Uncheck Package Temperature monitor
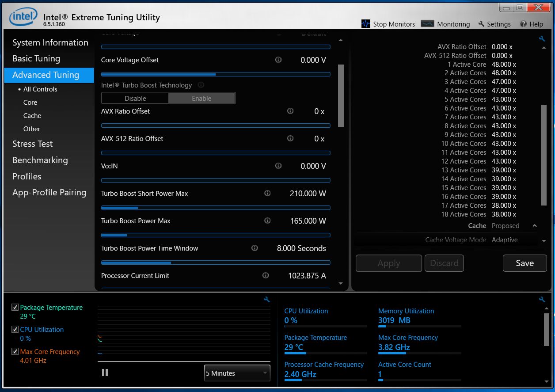The image size is (555, 392). [x=15, y=307]
